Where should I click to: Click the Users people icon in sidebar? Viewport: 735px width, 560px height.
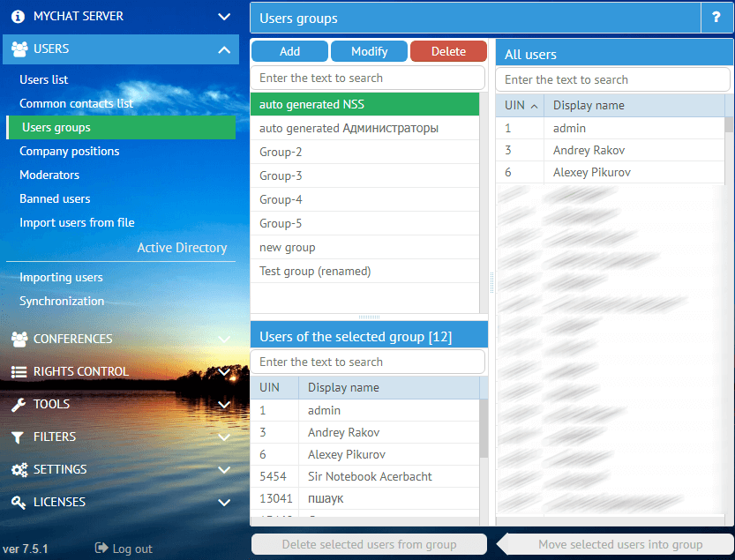tap(19, 49)
